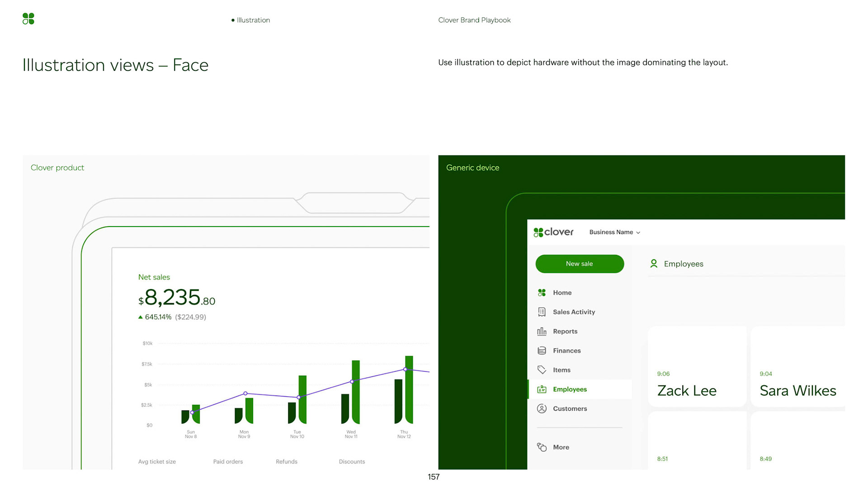
Task: Click the $8,235.80 net sales value
Action: click(x=177, y=298)
